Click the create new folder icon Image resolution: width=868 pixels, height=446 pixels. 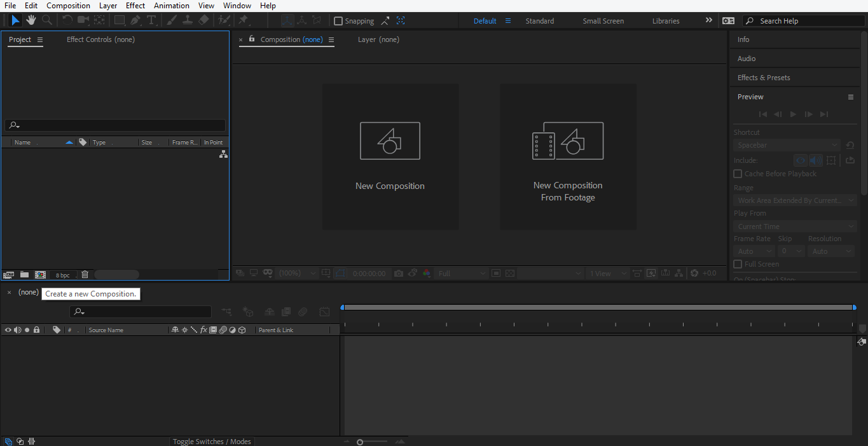[x=24, y=275]
